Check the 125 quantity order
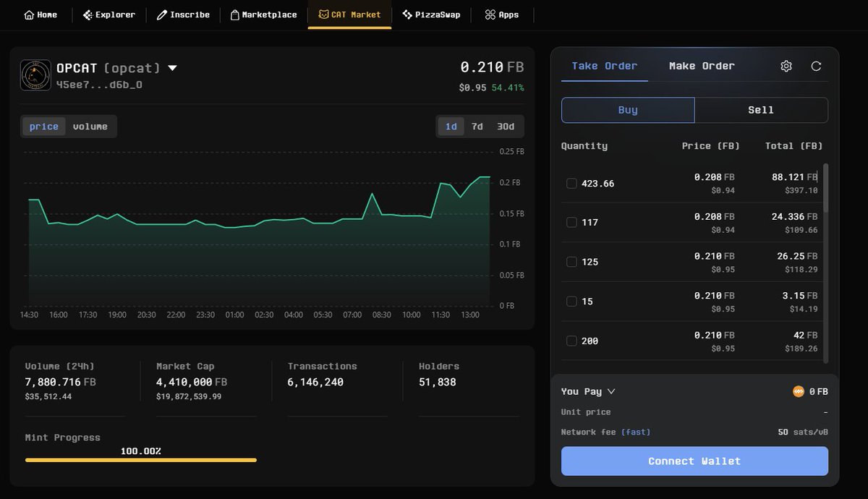The width and height of the screenshot is (868, 499). 571,262
